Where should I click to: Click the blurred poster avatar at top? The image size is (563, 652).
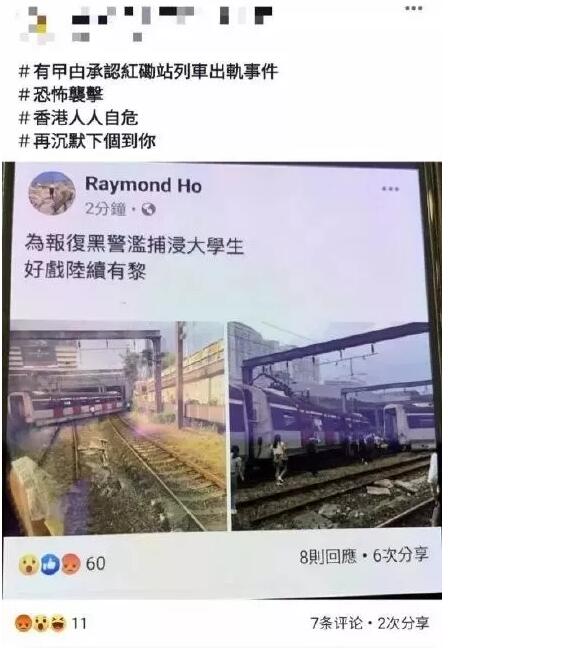[x=37, y=26]
